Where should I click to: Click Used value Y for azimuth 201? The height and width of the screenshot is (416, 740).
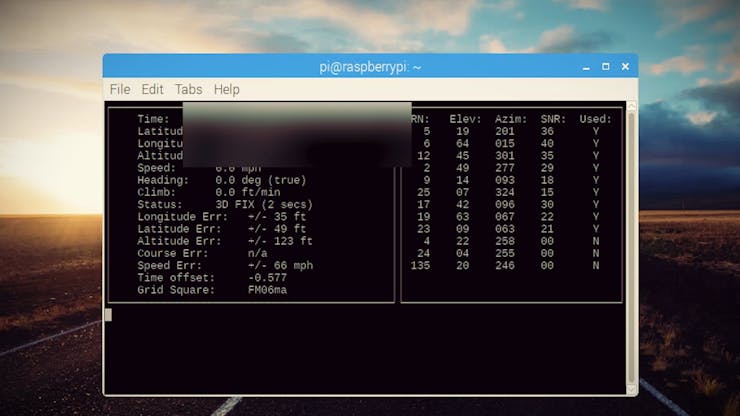click(x=596, y=131)
